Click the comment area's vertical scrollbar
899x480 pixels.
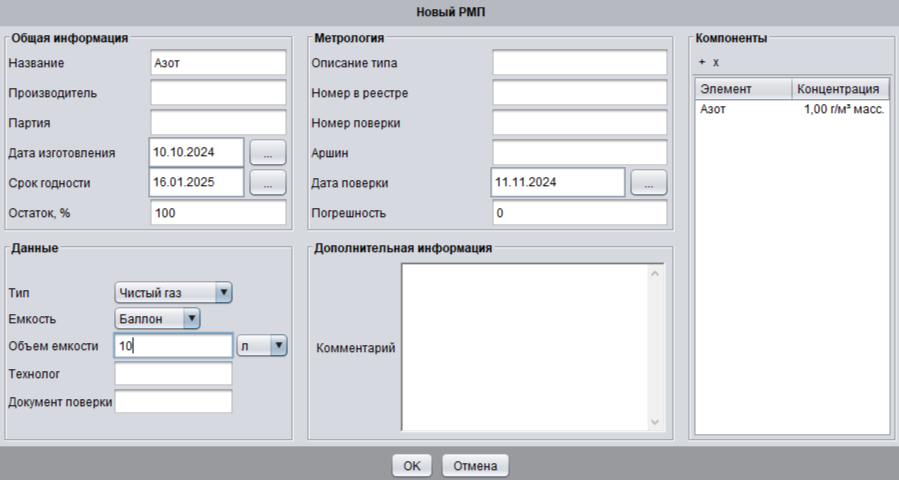point(656,347)
